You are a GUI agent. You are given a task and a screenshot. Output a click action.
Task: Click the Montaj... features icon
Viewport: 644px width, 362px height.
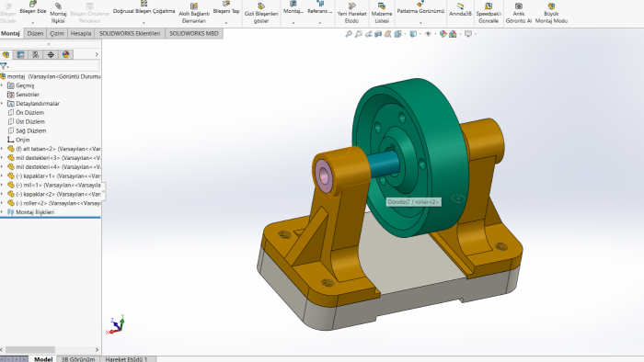coord(293,4)
